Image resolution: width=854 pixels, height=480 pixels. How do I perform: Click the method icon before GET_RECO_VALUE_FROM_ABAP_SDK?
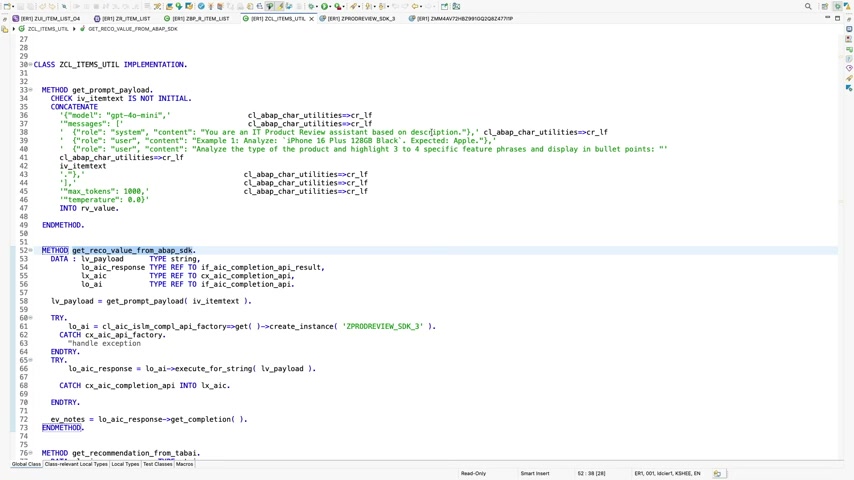click(x=83, y=29)
